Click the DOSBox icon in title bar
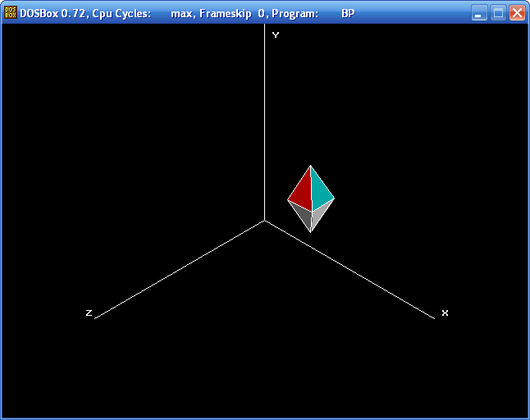Image resolution: width=530 pixels, height=420 pixels. pos(11,13)
